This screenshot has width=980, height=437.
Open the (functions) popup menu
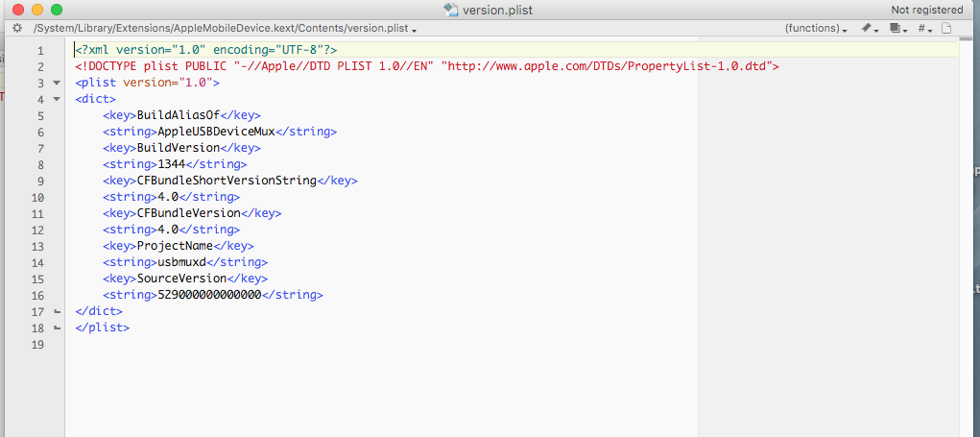[816, 28]
